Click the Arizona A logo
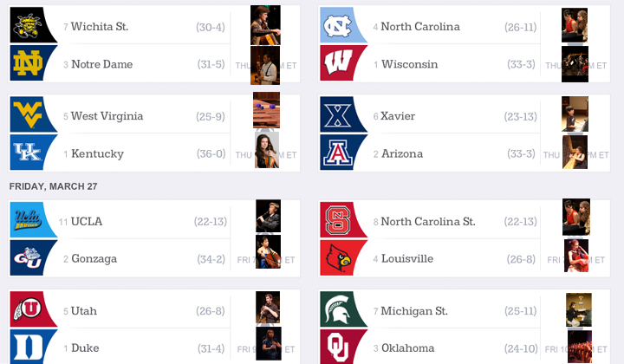This screenshot has width=624, height=364. (x=338, y=153)
